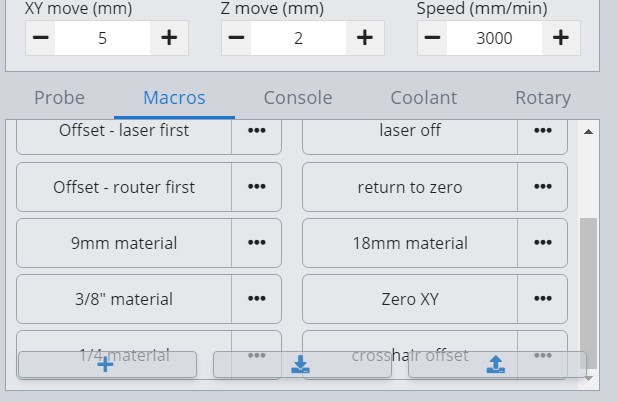Open options for Zero XY macro

click(x=543, y=299)
